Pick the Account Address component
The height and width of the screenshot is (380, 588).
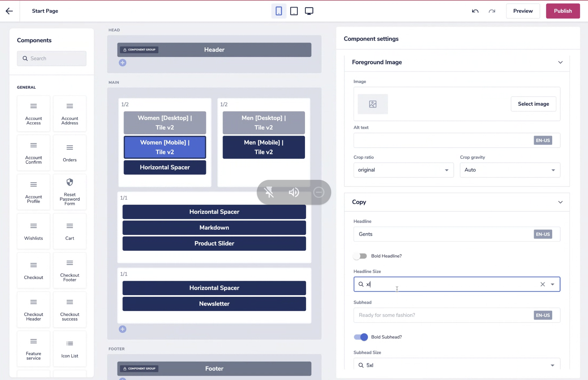(70, 114)
